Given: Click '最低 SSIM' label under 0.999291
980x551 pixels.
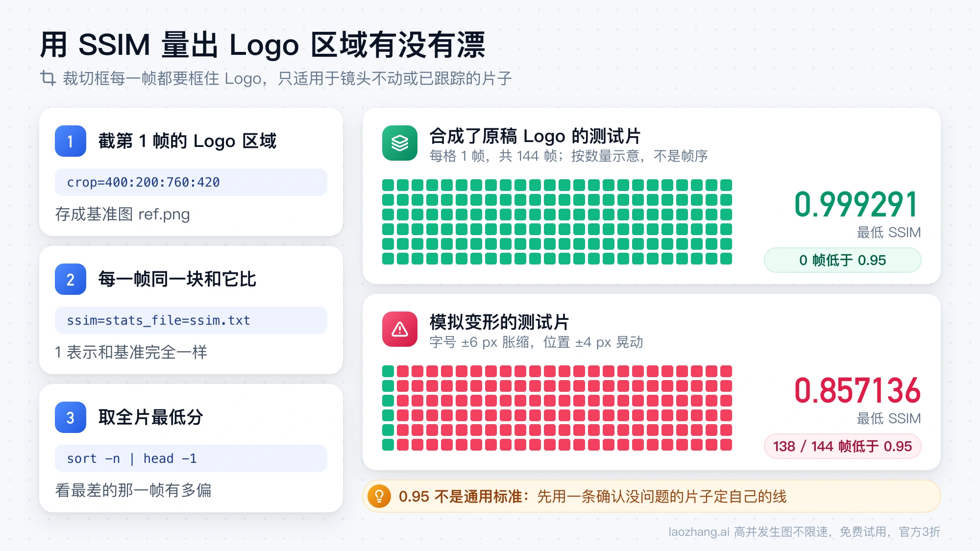Looking at the screenshot, I should (x=889, y=232).
